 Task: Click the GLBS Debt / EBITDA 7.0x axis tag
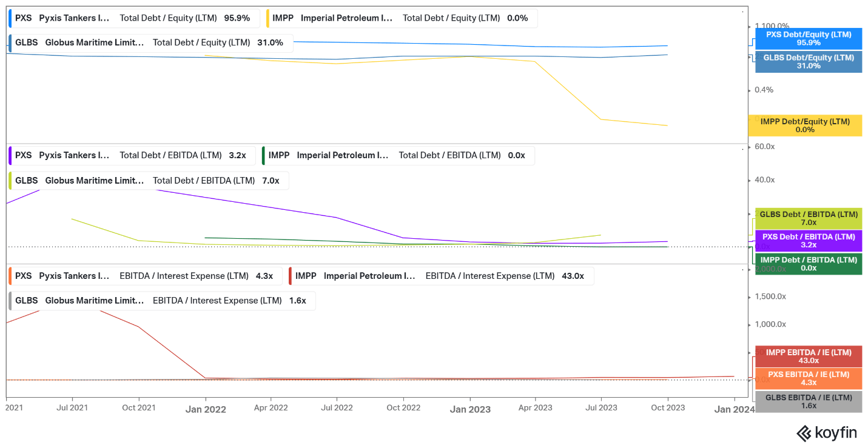pos(808,218)
